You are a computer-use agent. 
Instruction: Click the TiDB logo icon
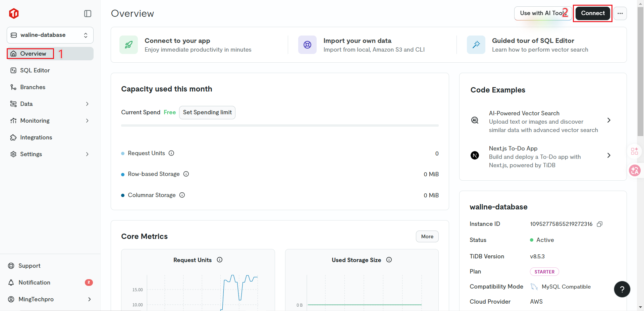pos(14,13)
